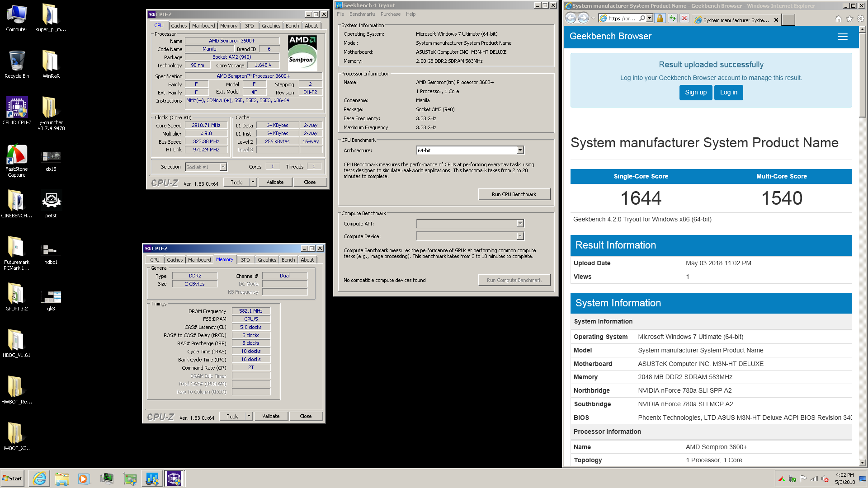This screenshot has height=488, width=868.
Task: Click the muted volume tray icon
Action: (x=825, y=479)
